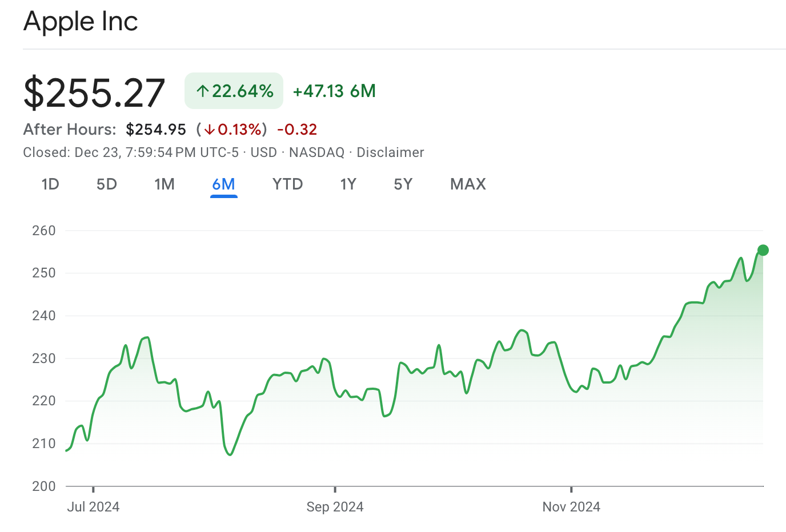Image resolution: width=786 pixels, height=532 pixels.
Task: Click the 230 y-axis label
Action: click(44, 358)
